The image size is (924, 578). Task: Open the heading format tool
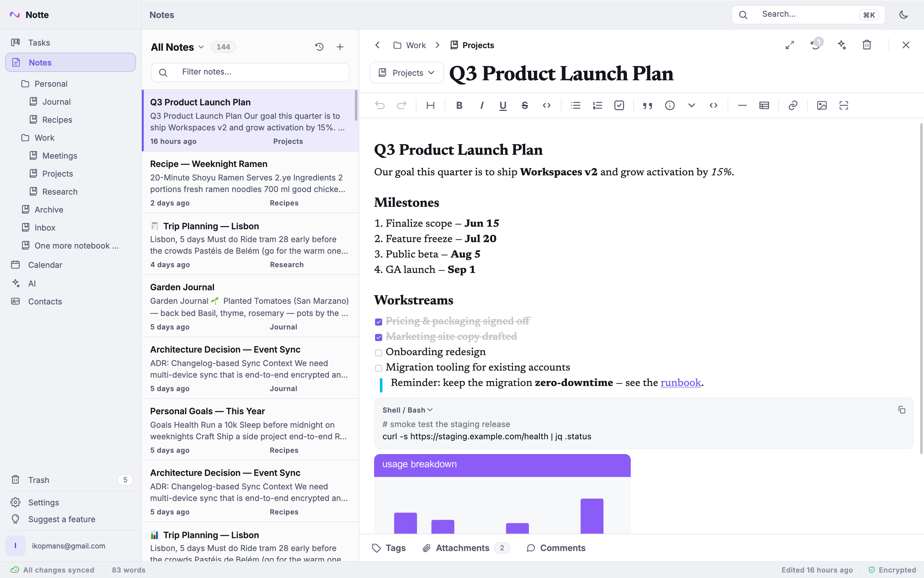tap(430, 105)
